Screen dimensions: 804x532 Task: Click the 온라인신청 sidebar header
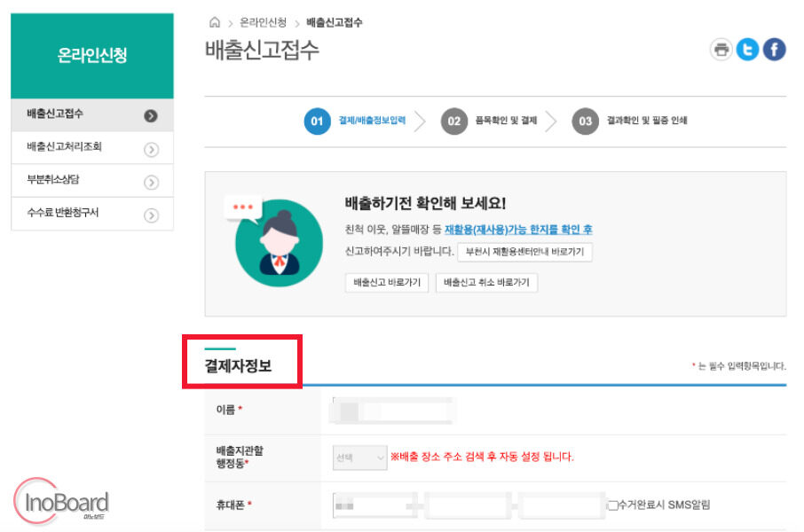[x=92, y=55]
